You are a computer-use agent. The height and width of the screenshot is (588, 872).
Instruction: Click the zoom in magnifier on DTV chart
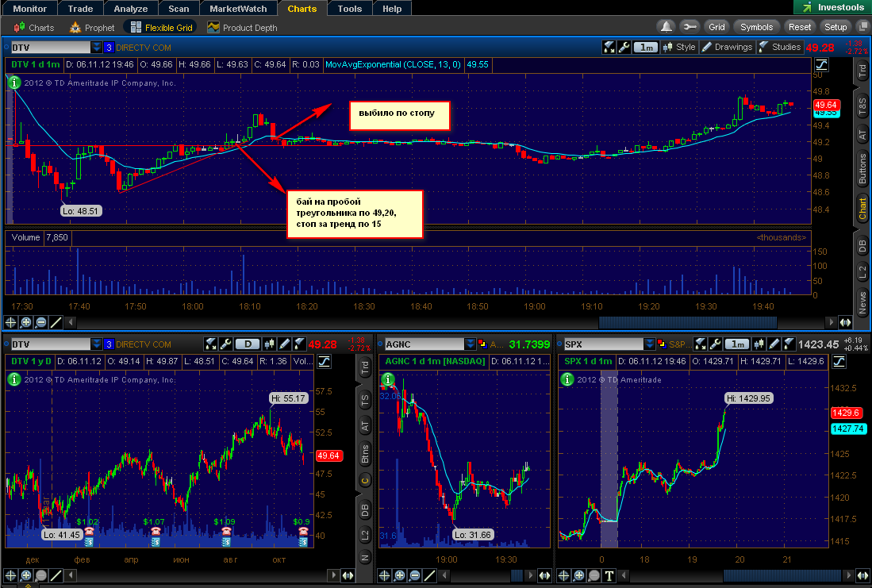coord(25,322)
